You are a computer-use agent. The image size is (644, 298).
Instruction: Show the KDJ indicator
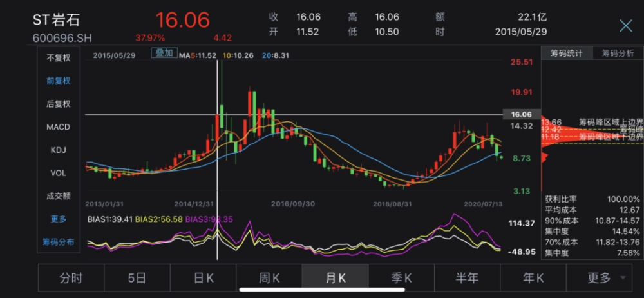tap(59, 150)
